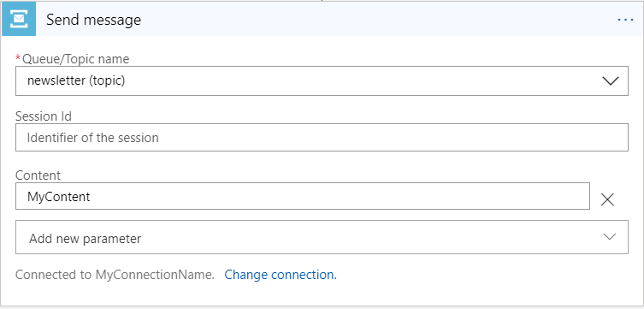Place cursor after the MyContent text
This screenshot has height=309, width=644.
(x=92, y=196)
